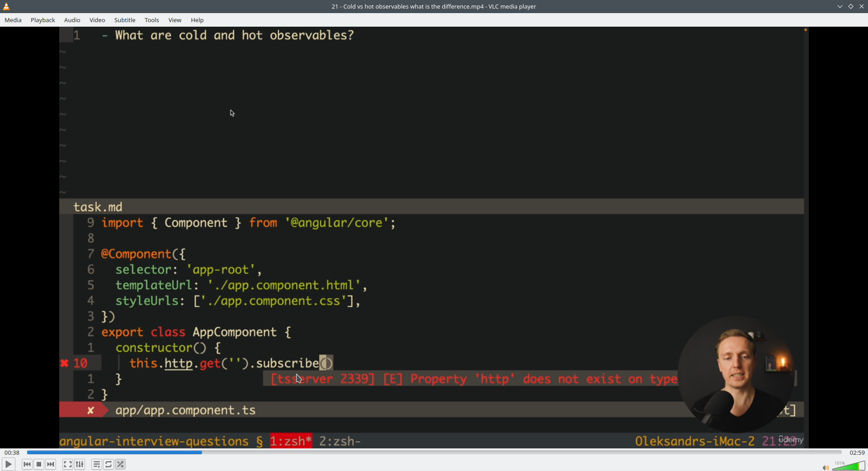Go to previous media in playlist
868x471 pixels.
[x=27, y=464]
